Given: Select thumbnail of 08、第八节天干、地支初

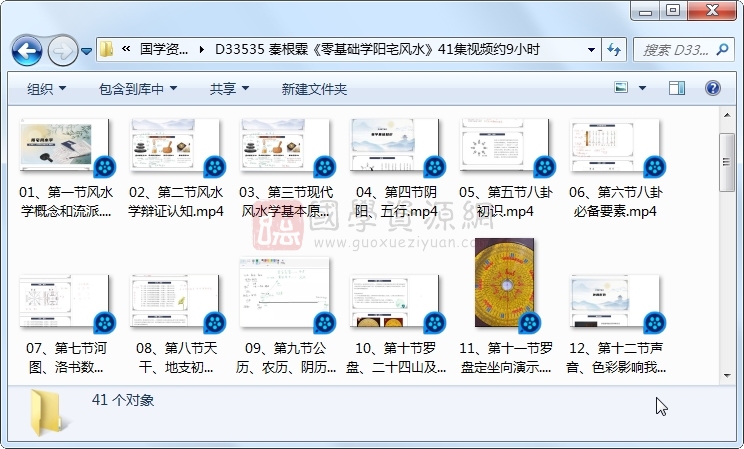Looking at the screenshot, I should coord(175,301).
